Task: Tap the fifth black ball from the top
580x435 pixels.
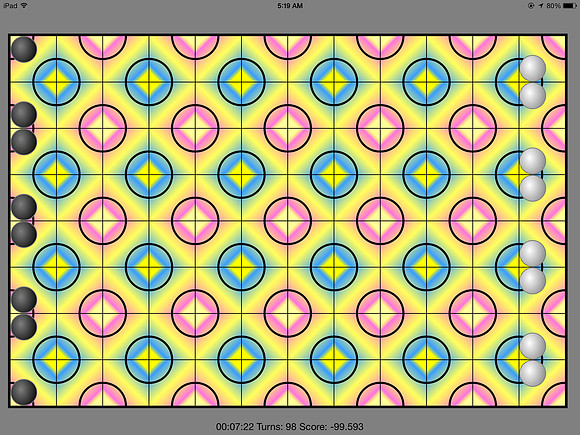Action: pyautogui.click(x=24, y=235)
